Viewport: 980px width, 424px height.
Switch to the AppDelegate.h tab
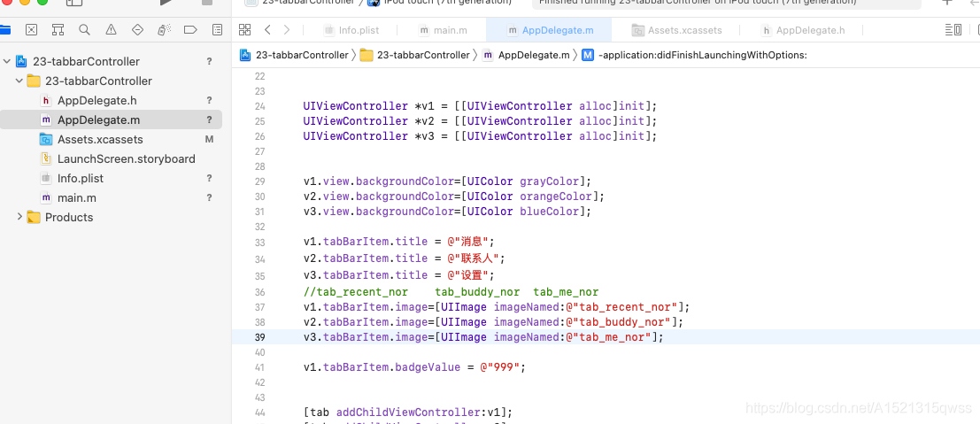tap(802, 30)
